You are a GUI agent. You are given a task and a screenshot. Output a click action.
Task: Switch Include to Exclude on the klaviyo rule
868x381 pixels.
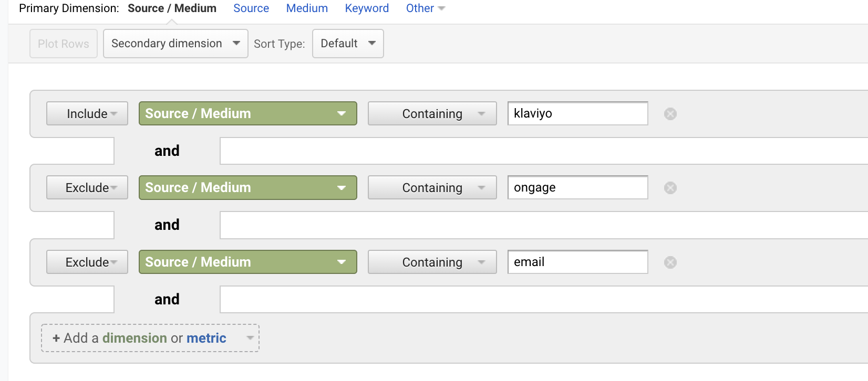(x=87, y=113)
